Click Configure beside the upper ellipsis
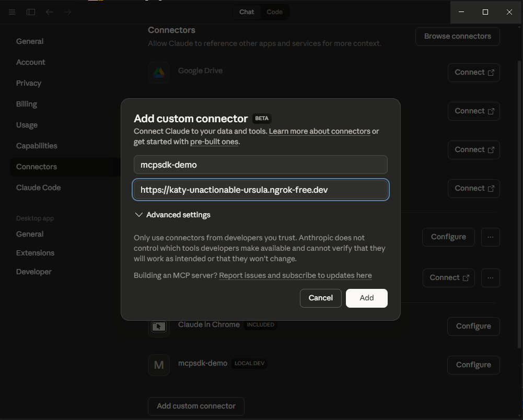The height and width of the screenshot is (420, 523). coord(448,237)
